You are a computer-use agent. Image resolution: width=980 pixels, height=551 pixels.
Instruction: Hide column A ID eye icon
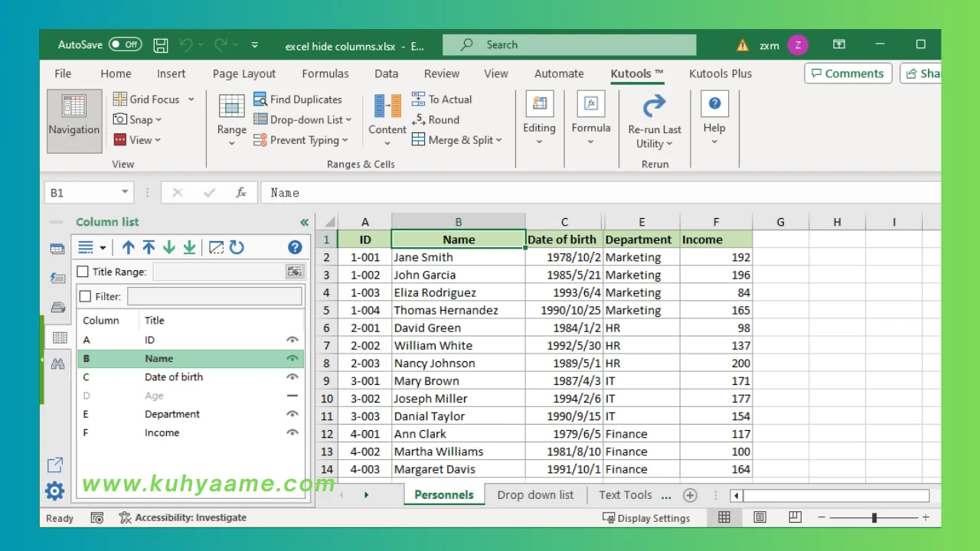292,340
